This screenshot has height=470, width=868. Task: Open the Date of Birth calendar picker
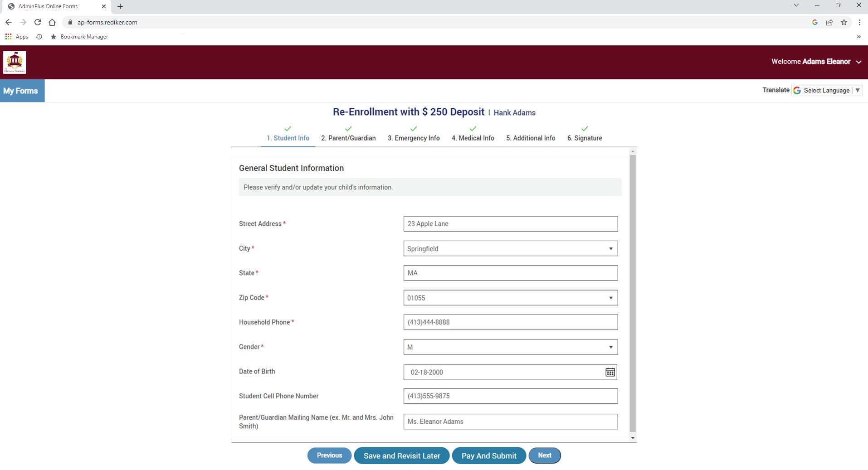[x=610, y=372]
